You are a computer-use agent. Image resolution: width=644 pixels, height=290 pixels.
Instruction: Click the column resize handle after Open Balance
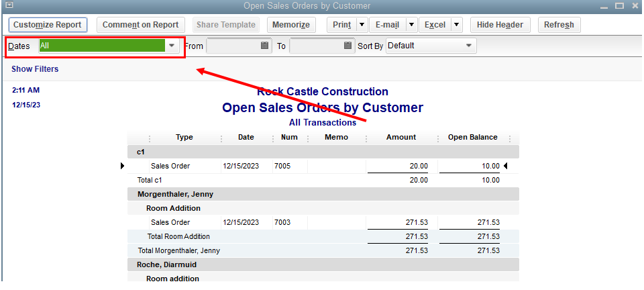(510, 138)
